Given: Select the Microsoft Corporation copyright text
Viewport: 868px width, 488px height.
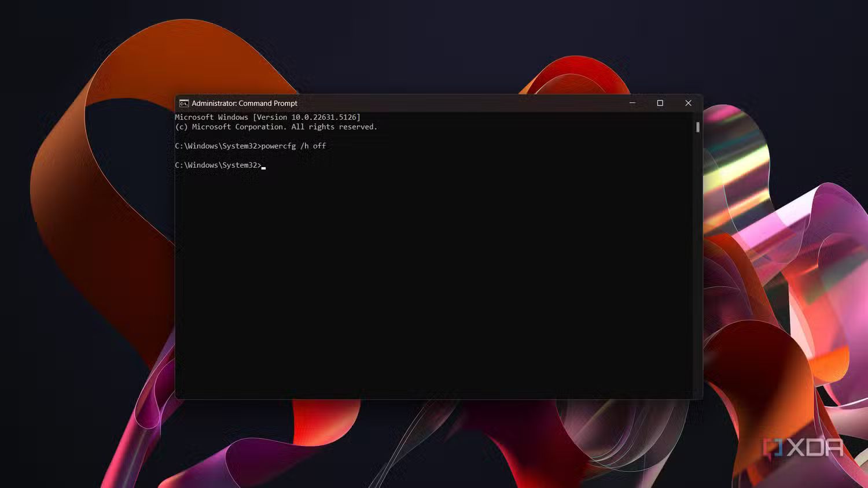Looking at the screenshot, I should [x=276, y=127].
